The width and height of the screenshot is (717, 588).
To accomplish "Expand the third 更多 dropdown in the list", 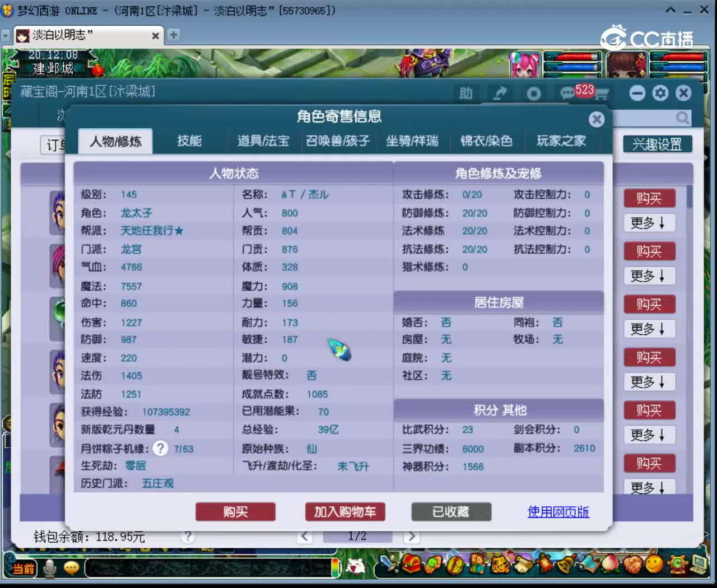I will click(649, 329).
